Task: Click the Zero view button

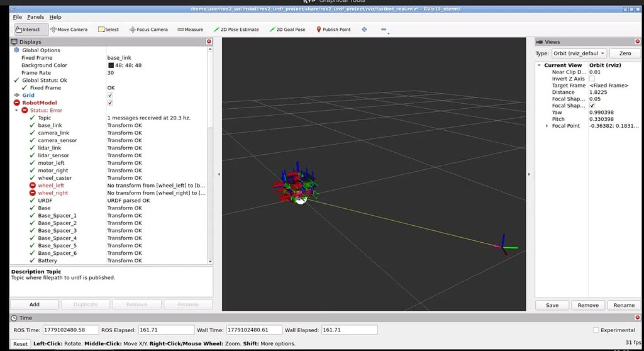Action: pyautogui.click(x=625, y=53)
